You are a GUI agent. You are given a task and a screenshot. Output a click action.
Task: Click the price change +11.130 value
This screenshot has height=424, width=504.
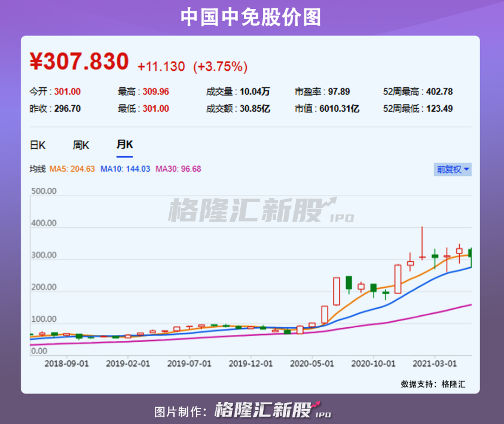pos(161,66)
